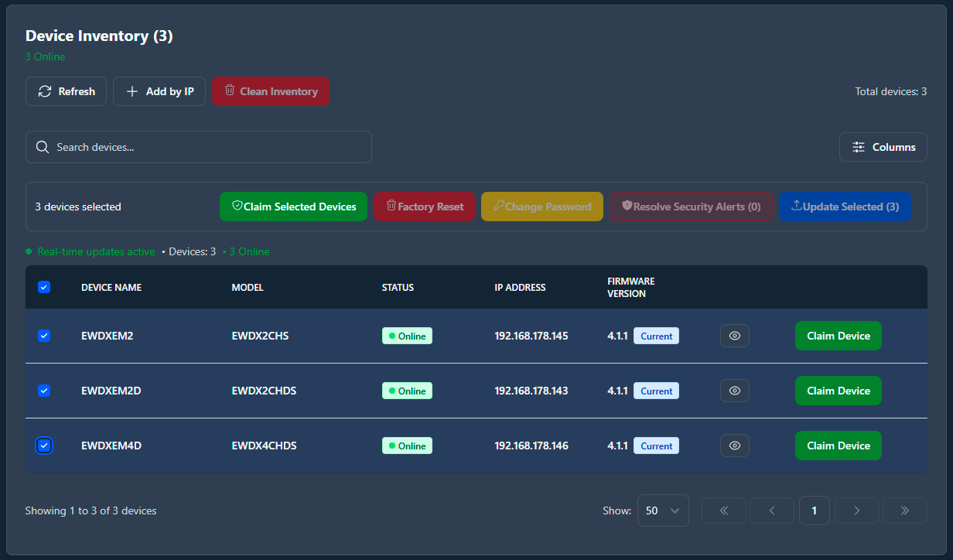Click IP address 192.168.178.143
The height and width of the screenshot is (560, 953).
point(531,391)
